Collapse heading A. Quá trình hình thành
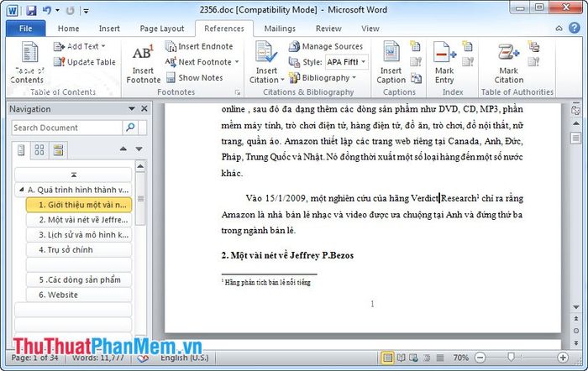This screenshot has height=371, width=588. click(21, 190)
